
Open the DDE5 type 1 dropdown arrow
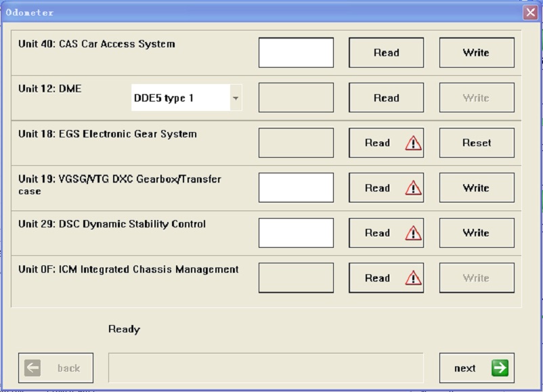[x=236, y=98]
